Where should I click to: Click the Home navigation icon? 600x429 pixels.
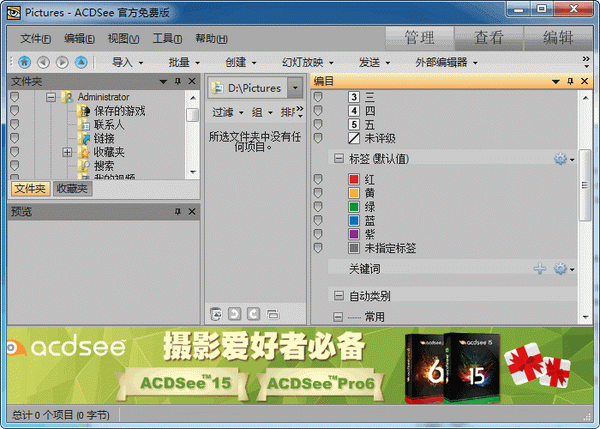click(x=24, y=62)
